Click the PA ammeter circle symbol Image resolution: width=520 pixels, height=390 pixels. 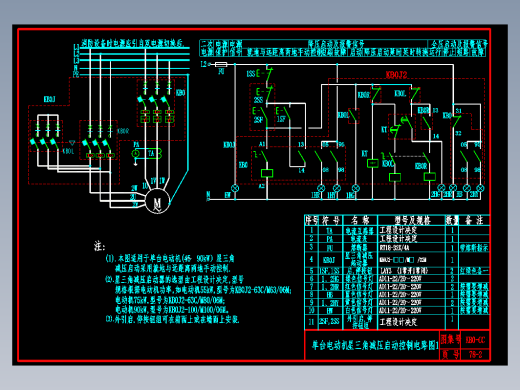[x=135, y=153]
